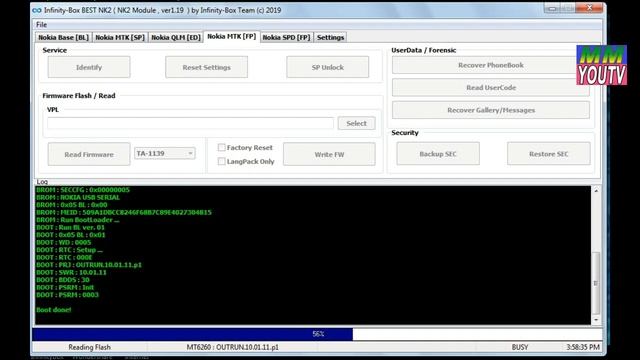Click the Restore SEC button
The width and height of the screenshot is (640, 360).
549,154
